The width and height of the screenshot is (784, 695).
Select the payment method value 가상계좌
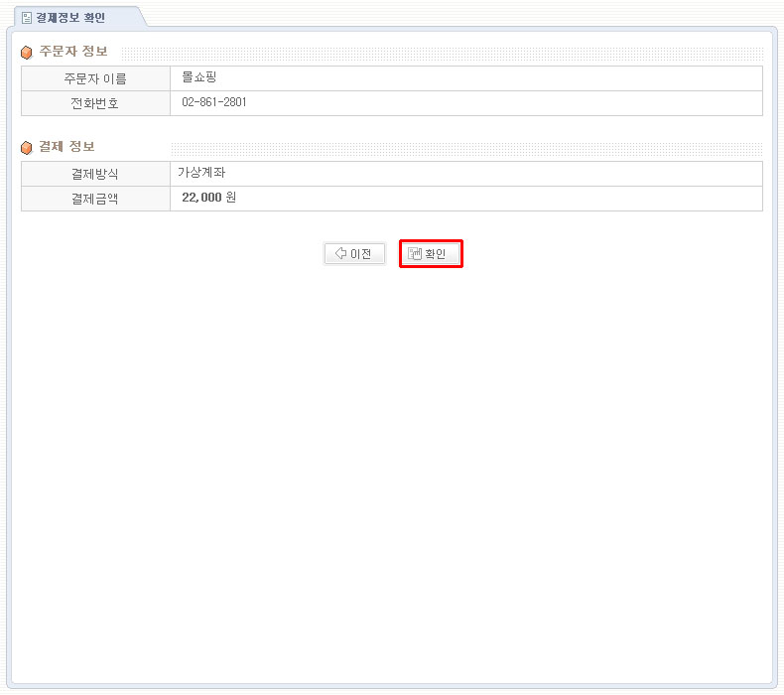201,172
